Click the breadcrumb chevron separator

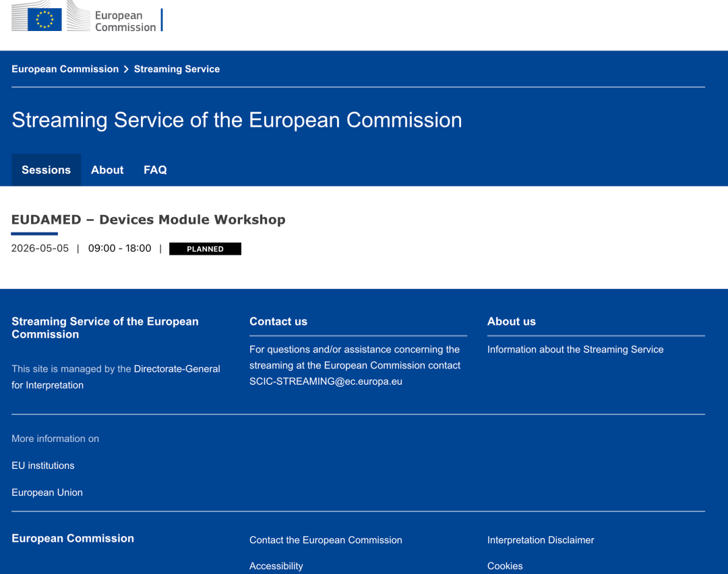(126, 69)
